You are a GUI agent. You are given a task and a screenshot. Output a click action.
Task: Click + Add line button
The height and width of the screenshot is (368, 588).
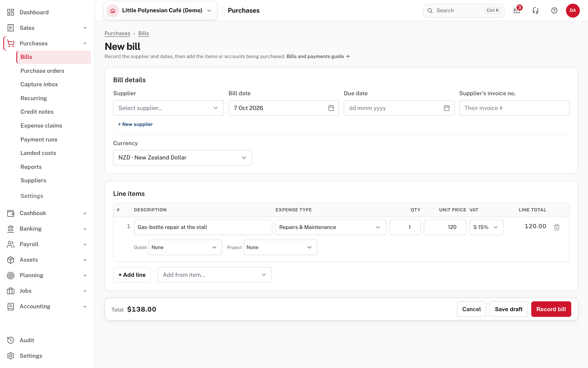[132, 275]
